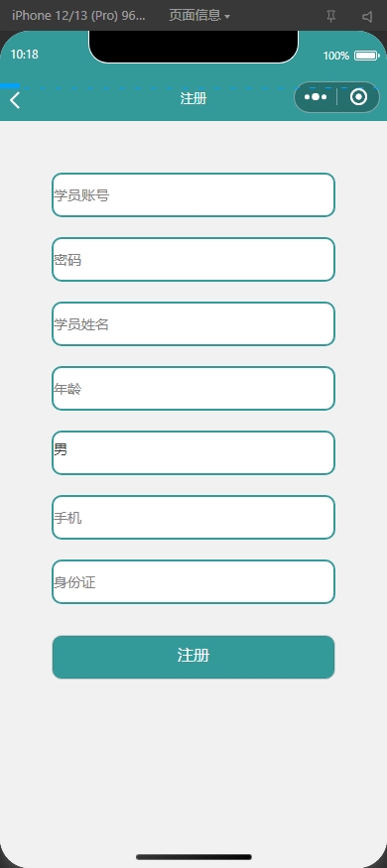Focus the 密码 input field
Viewport: 387px width, 868px height.
tap(193, 259)
